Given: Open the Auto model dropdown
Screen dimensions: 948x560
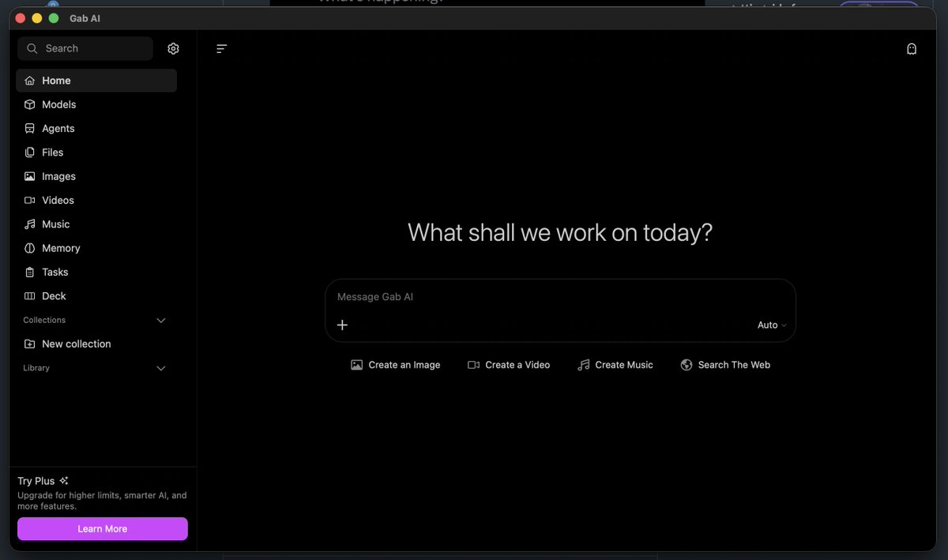Looking at the screenshot, I should [x=772, y=325].
